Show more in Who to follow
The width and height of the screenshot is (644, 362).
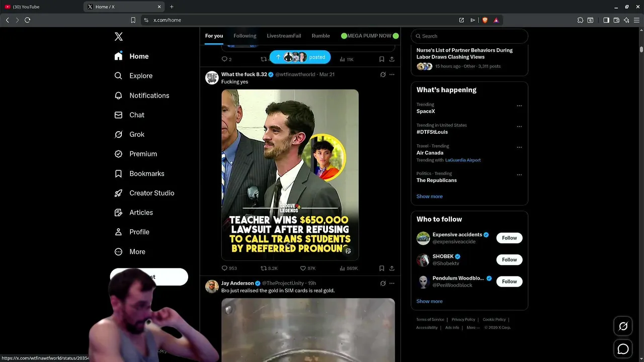pos(429,301)
